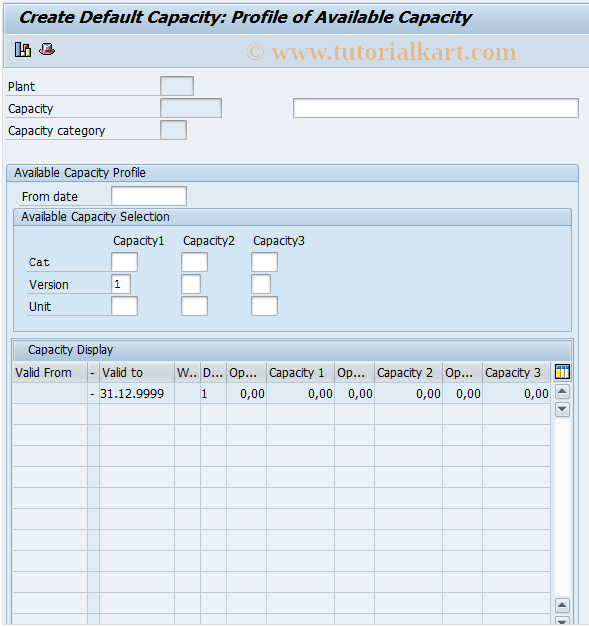Open the table column settings icon
Image resolution: width=589 pixels, height=627 pixels.
pos(562,372)
